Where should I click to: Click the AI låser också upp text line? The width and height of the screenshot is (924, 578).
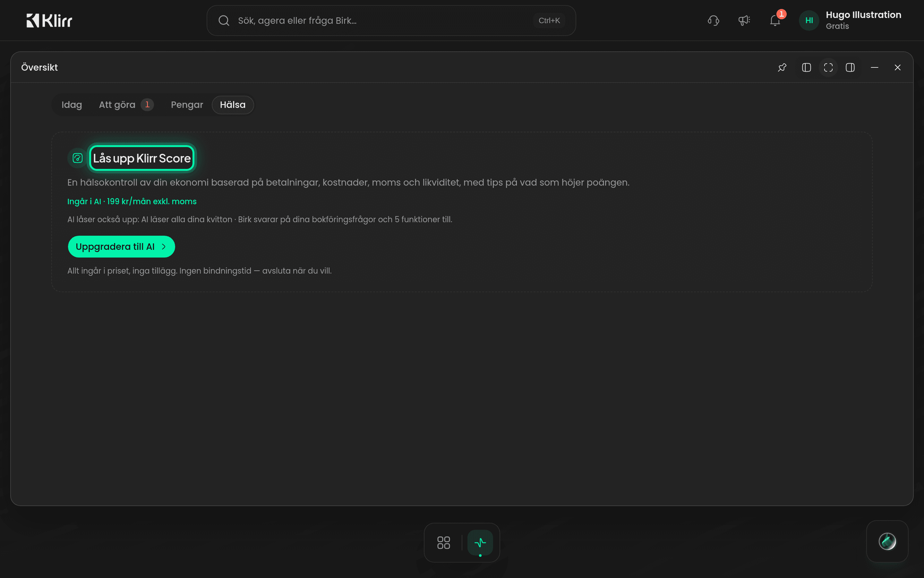pyautogui.click(x=260, y=219)
